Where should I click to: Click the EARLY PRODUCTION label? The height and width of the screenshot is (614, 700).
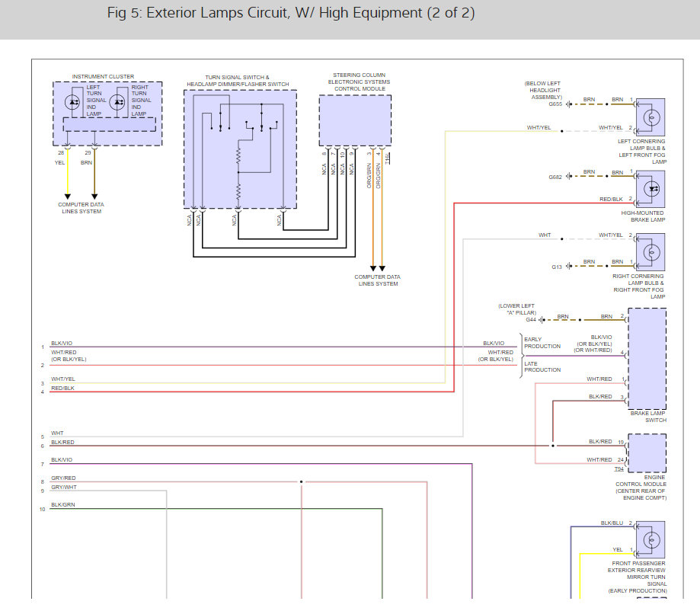(x=542, y=343)
